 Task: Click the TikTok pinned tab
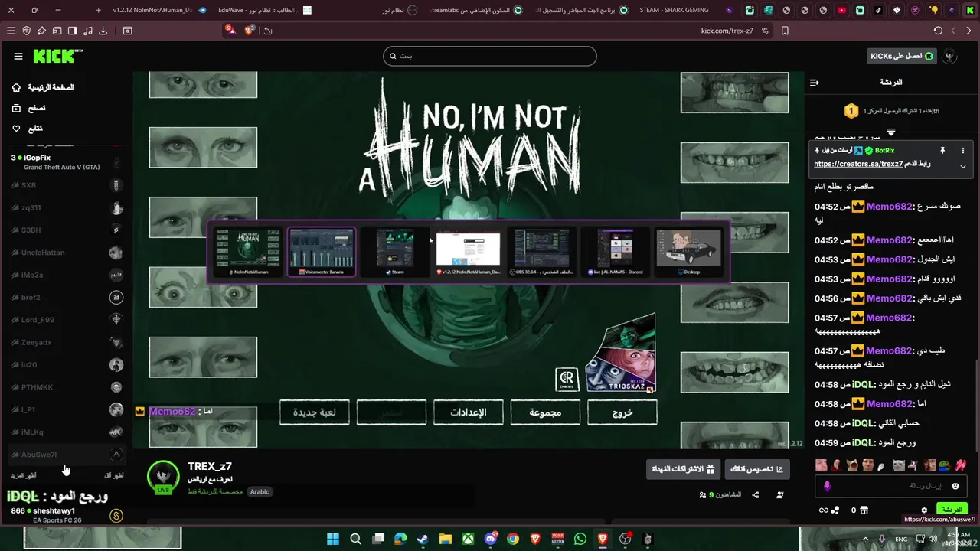pos(878,10)
